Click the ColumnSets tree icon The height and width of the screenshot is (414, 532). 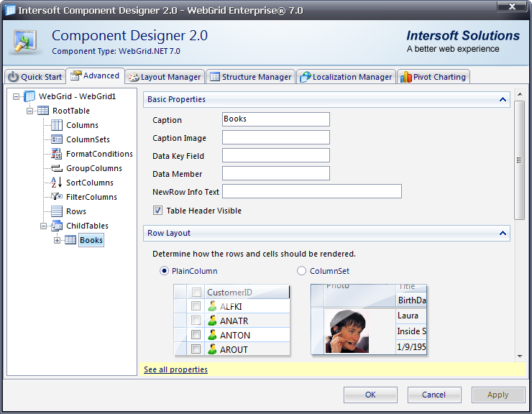(57, 139)
